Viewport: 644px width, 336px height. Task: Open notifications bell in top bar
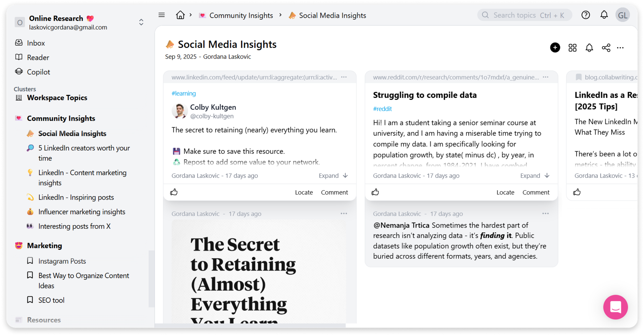click(604, 15)
